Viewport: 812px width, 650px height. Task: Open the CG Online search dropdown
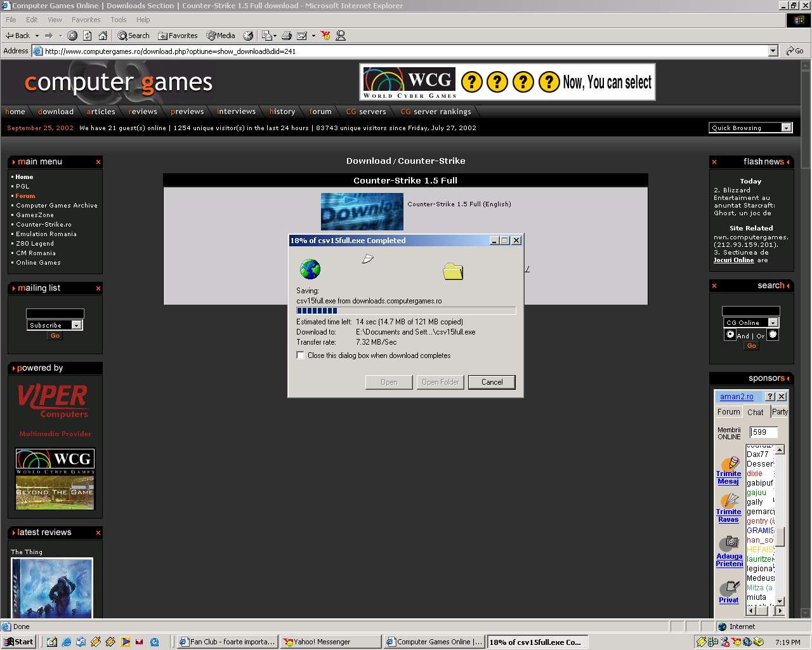point(751,322)
